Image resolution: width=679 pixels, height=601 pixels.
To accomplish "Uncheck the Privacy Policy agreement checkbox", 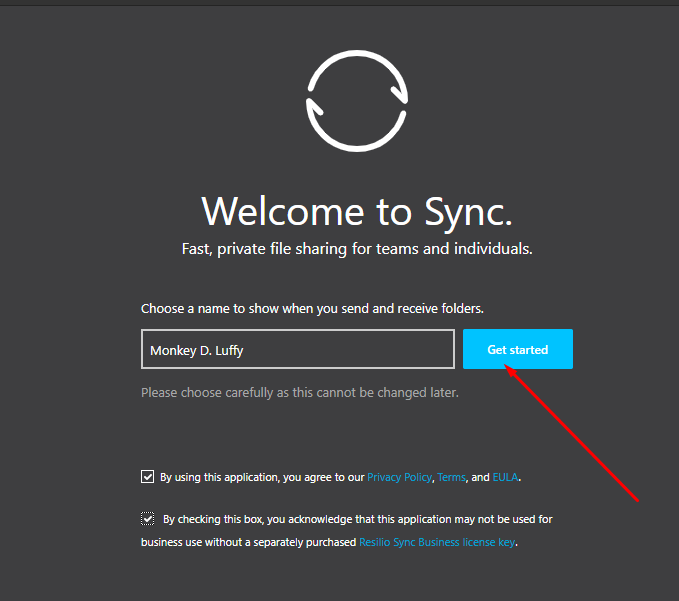I will [x=147, y=477].
